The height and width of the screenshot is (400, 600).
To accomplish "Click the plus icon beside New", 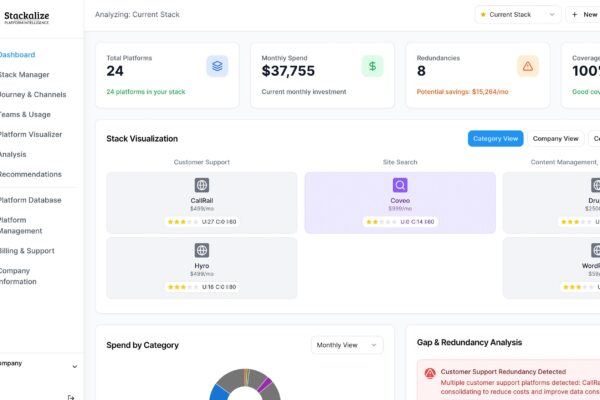I will click(x=574, y=15).
